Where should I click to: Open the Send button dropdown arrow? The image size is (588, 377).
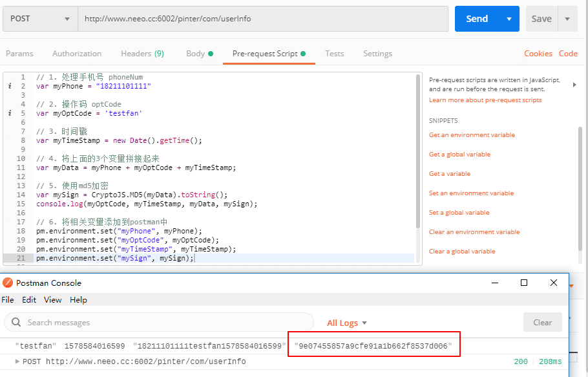(x=509, y=19)
